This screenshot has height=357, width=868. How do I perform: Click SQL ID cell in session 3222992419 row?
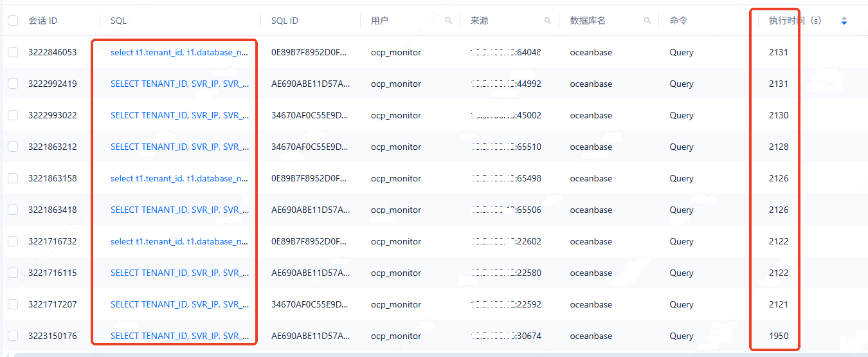[311, 84]
